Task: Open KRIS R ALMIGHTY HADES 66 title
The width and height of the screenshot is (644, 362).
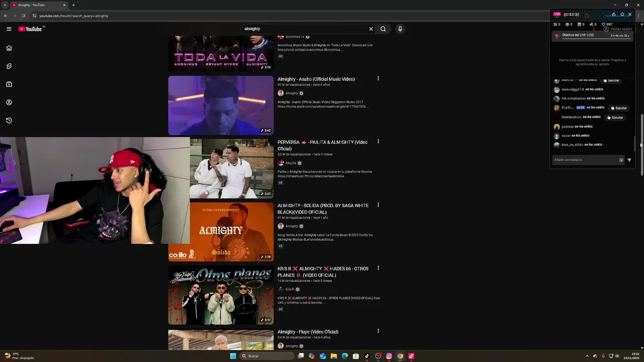Action: (323, 272)
